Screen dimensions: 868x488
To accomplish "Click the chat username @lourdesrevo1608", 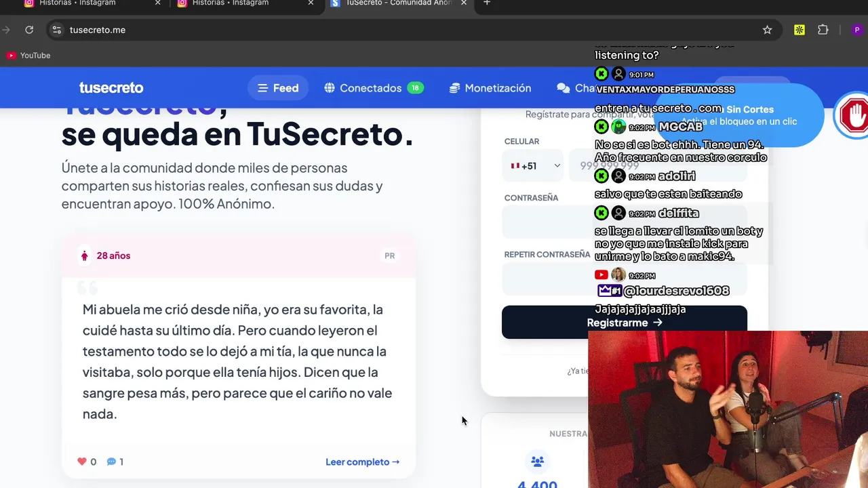I will tap(676, 291).
